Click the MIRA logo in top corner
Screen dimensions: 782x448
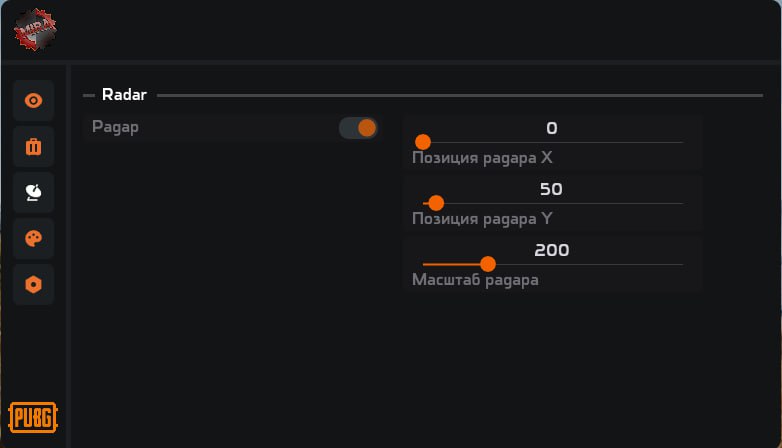click(x=35, y=29)
